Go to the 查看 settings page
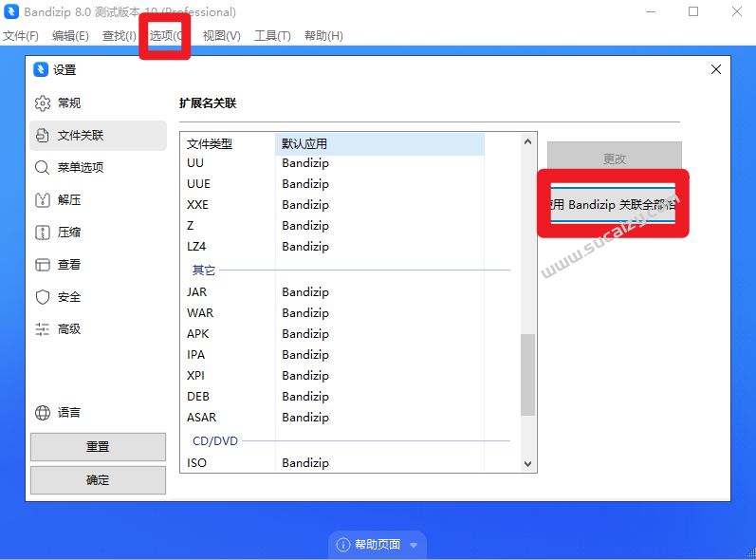756x560 pixels. (x=99, y=265)
